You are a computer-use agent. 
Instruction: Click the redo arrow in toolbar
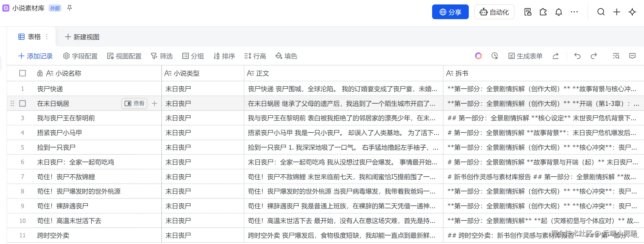tap(593, 56)
